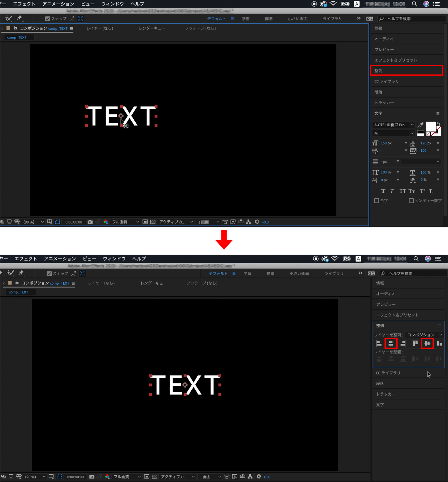Click superscript T icon in 文字 panel
The width and height of the screenshot is (448, 482).
tap(422, 191)
